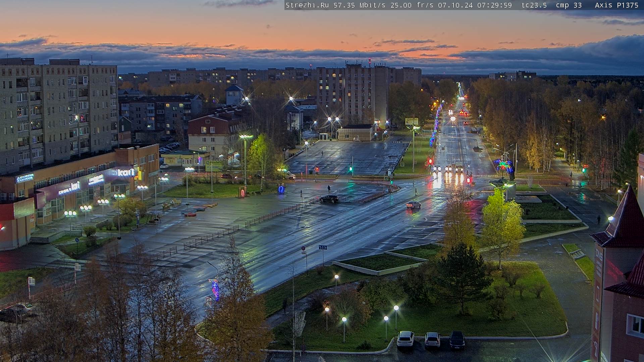
Task: Click the "tc23.5" overlay value
Action: point(534,5)
